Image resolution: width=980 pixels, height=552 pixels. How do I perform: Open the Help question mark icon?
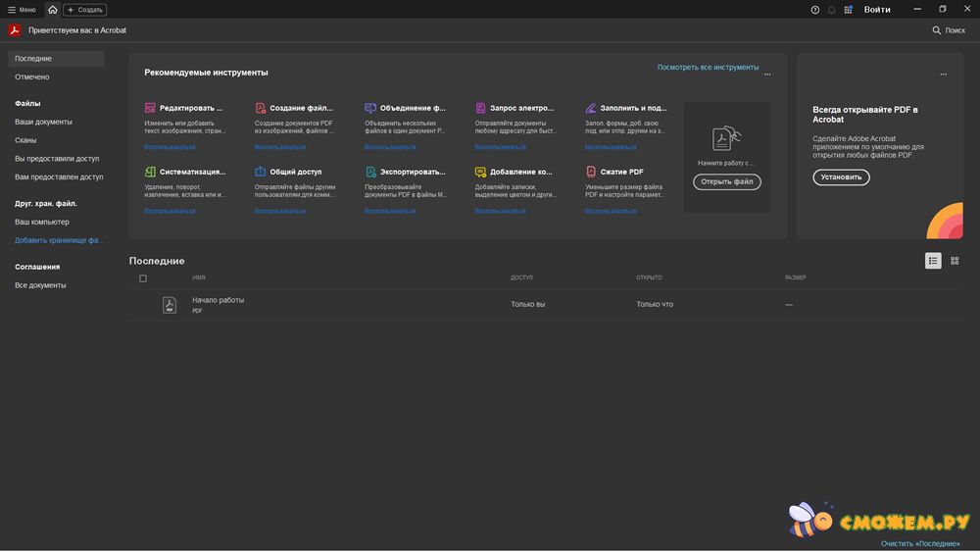click(x=815, y=10)
